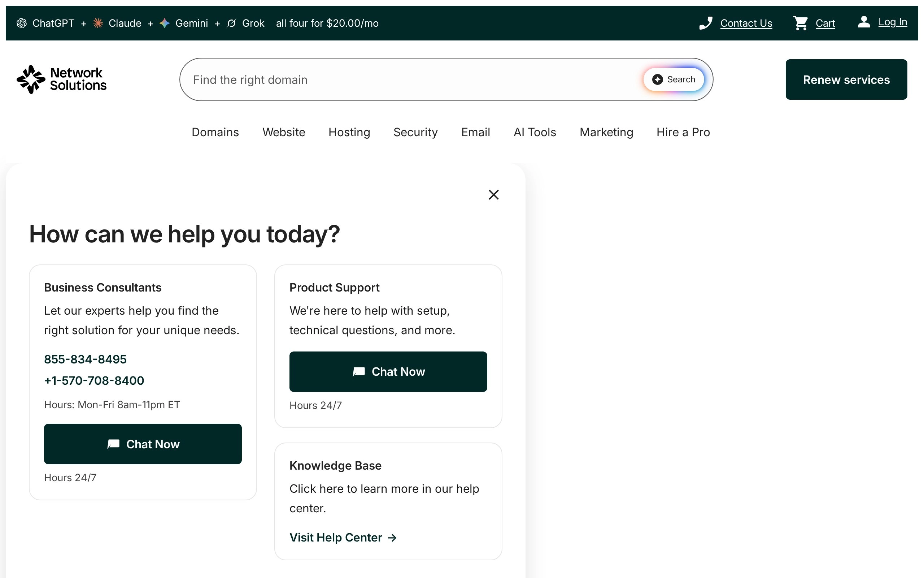
Task: Click the Hours: Mon-Fri 8am-11pm ET text
Action: point(112,405)
